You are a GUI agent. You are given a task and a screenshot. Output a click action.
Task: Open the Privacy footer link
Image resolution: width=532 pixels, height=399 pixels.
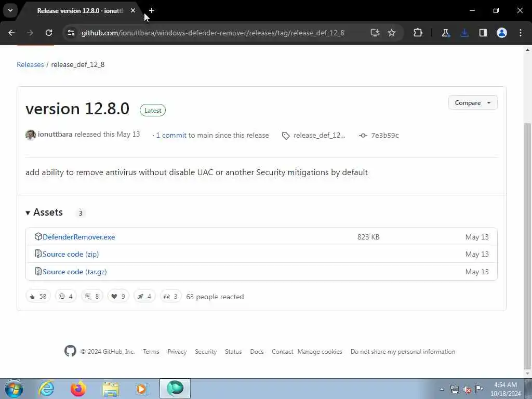pos(177,352)
